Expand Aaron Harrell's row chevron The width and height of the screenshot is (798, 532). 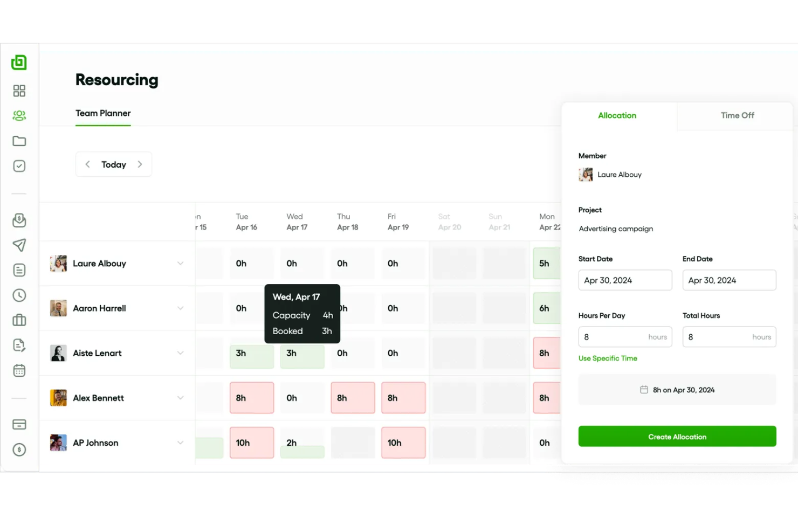pyautogui.click(x=180, y=308)
